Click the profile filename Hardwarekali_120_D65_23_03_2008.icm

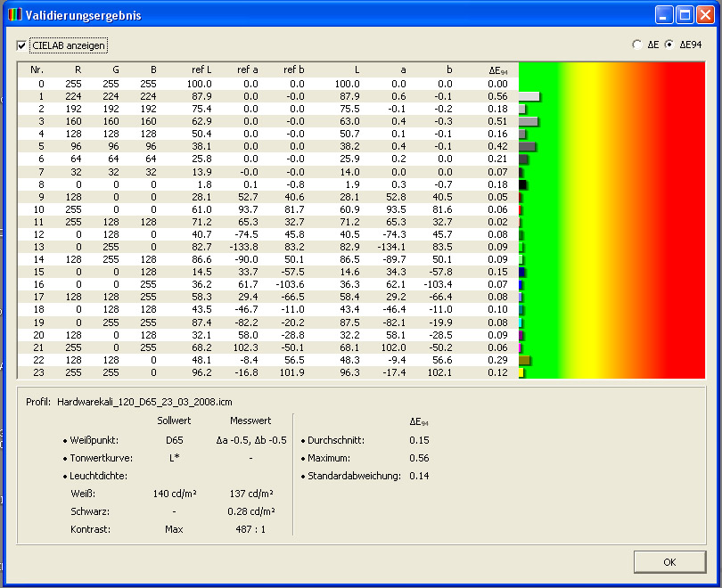pyautogui.click(x=144, y=402)
